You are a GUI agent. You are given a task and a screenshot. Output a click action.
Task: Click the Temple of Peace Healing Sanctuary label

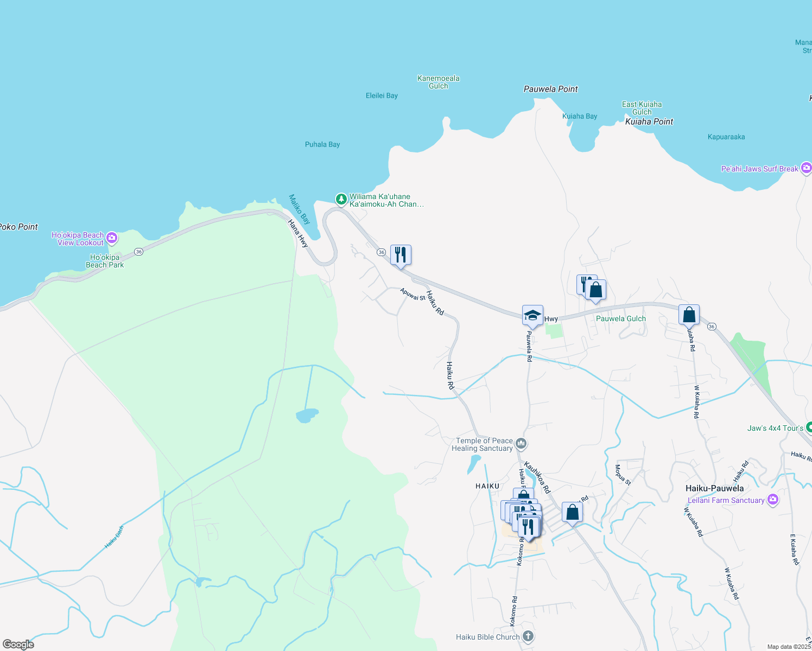(x=482, y=444)
